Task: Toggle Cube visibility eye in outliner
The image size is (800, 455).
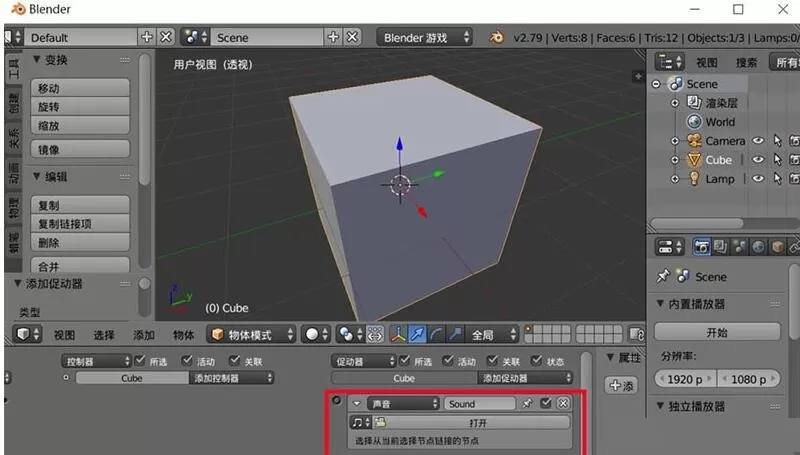Action: point(758,160)
